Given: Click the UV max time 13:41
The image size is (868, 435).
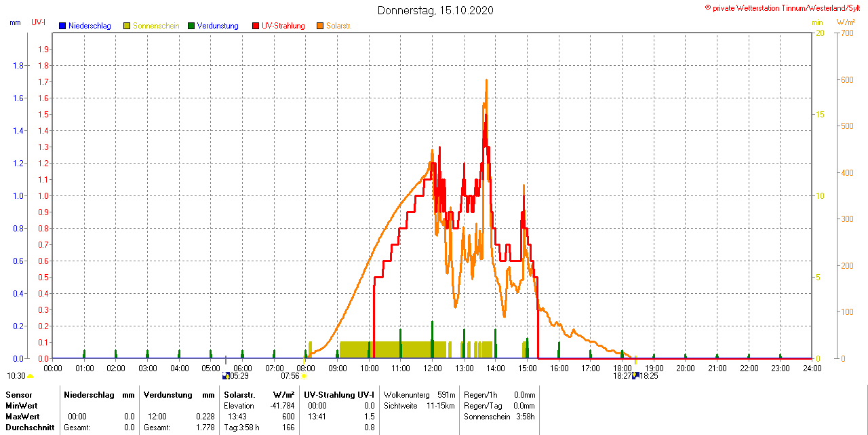Looking at the screenshot, I should [317, 417].
